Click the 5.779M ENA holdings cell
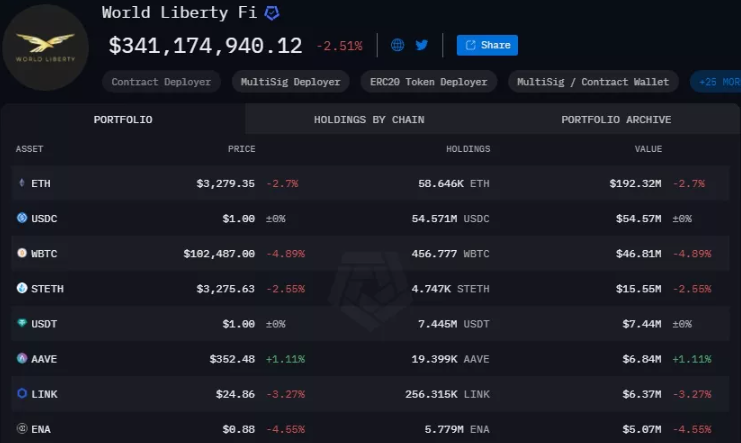The height and width of the screenshot is (443, 741). coord(457,429)
